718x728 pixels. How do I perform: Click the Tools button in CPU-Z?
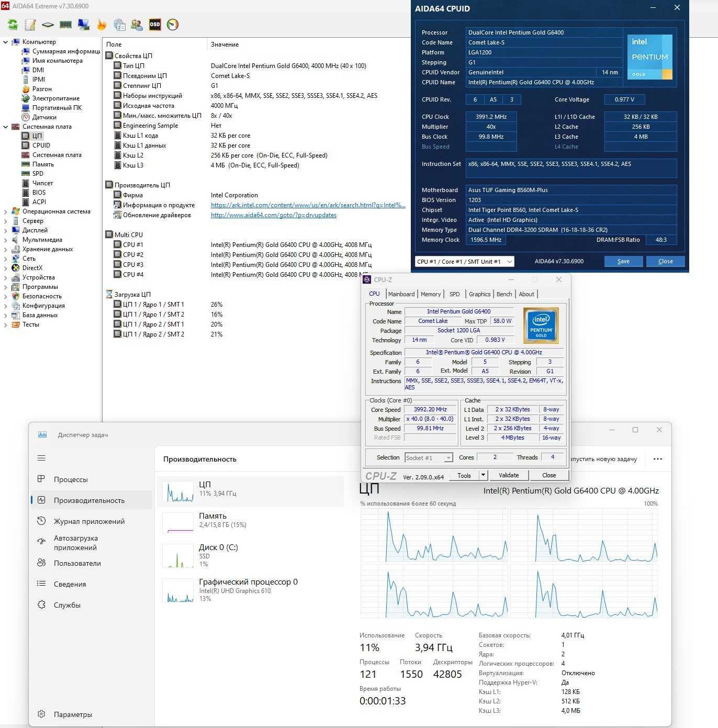(x=464, y=475)
